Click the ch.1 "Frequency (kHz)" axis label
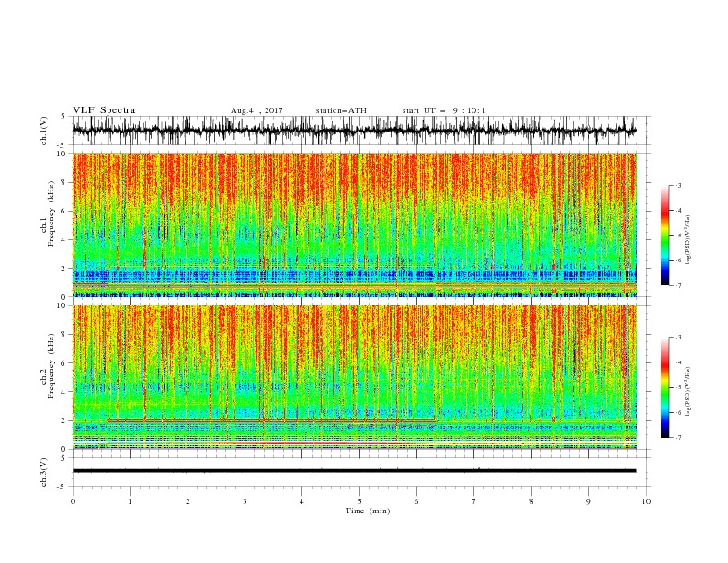728x563 pixels. 51,214
